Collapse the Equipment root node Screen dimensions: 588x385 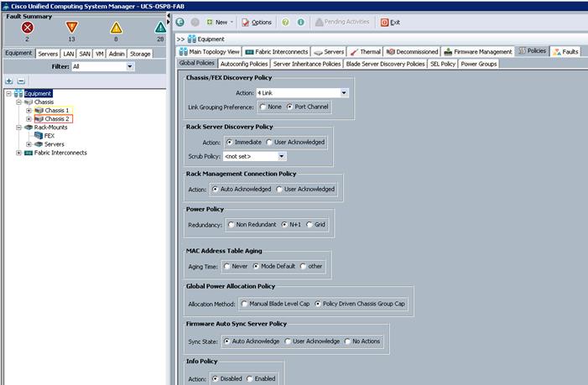point(8,94)
